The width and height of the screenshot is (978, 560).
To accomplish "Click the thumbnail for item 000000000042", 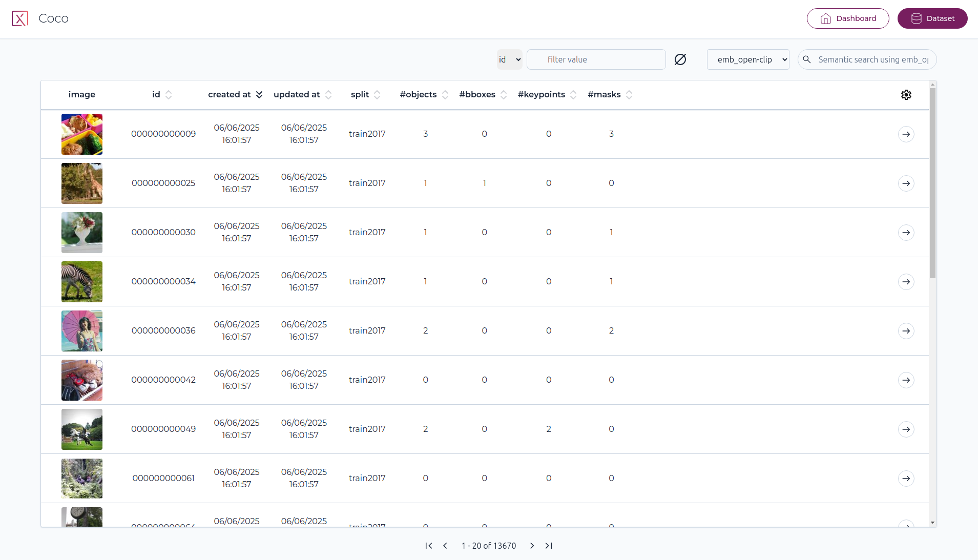I will [x=82, y=380].
